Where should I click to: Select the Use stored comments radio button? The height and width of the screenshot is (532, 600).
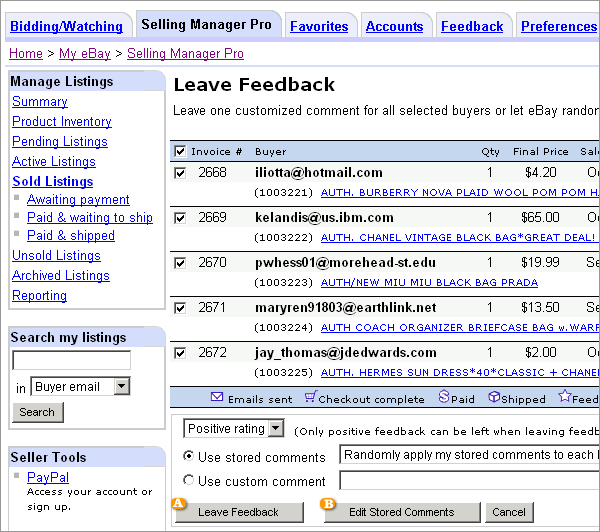coord(188,456)
